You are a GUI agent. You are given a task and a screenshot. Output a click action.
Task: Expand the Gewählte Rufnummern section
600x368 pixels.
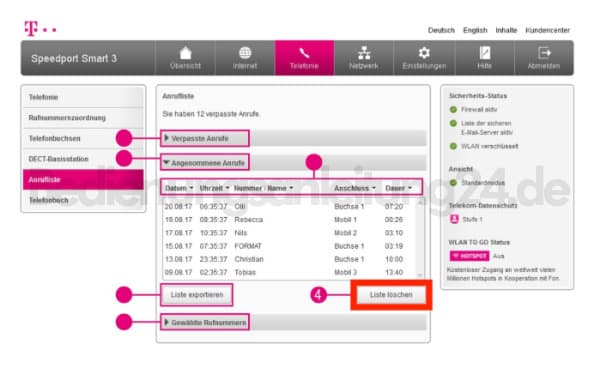[x=205, y=322]
